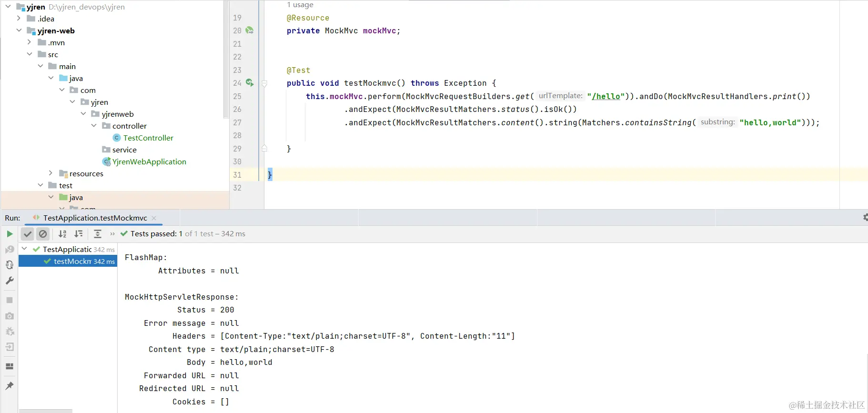Image resolution: width=868 pixels, height=413 pixels.
Task: Collapse the TestApplication test node
Action: [24, 249]
